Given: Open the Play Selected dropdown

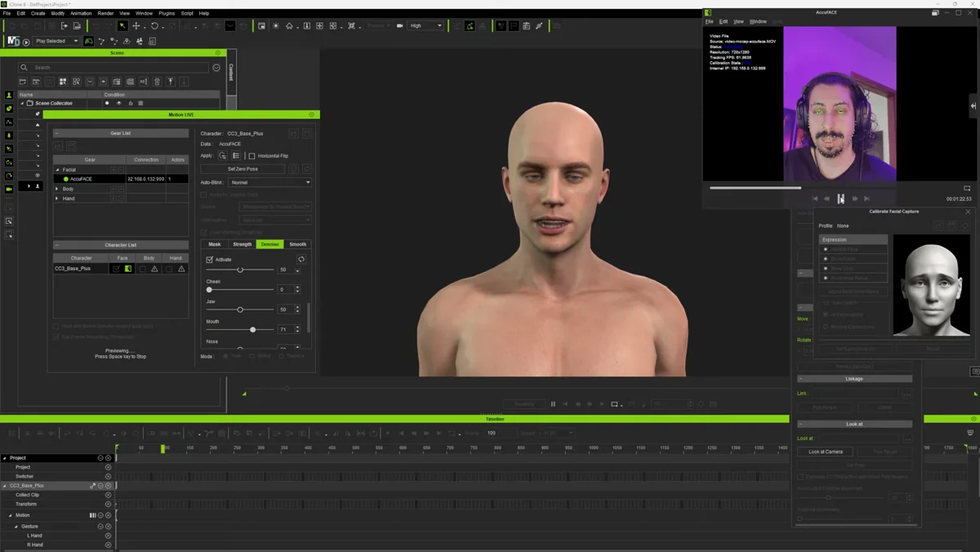Looking at the screenshot, I should (x=56, y=41).
